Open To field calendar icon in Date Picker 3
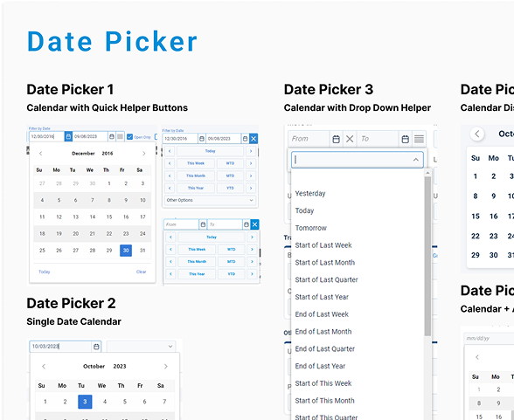 tap(406, 139)
